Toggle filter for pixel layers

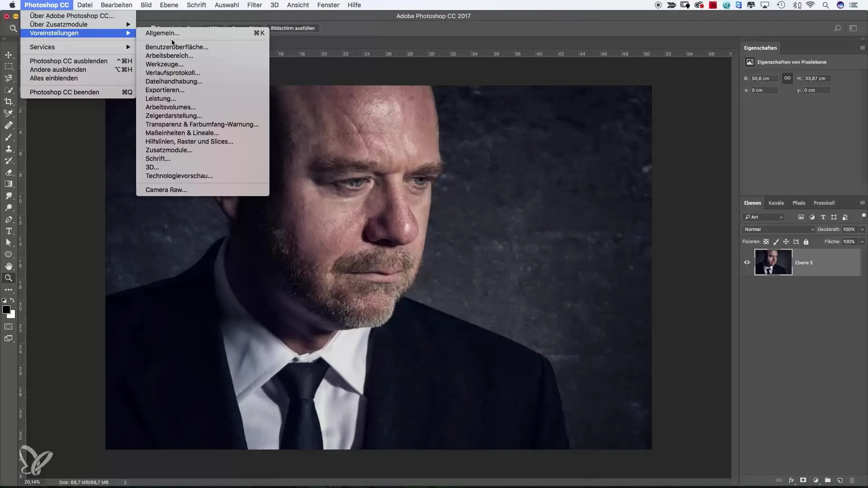coord(801,217)
